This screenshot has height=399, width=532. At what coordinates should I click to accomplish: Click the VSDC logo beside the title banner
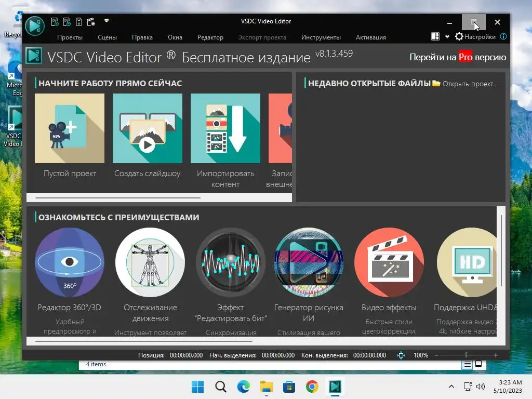[34, 56]
